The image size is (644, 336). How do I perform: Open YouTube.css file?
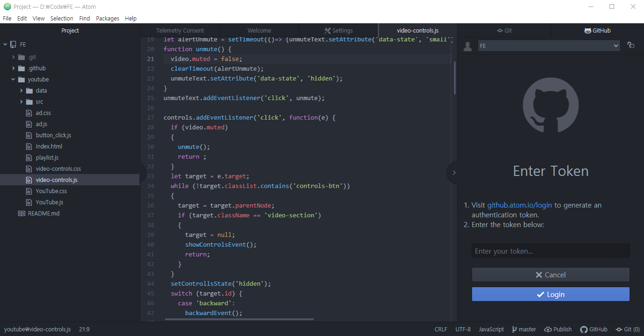pos(51,191)
